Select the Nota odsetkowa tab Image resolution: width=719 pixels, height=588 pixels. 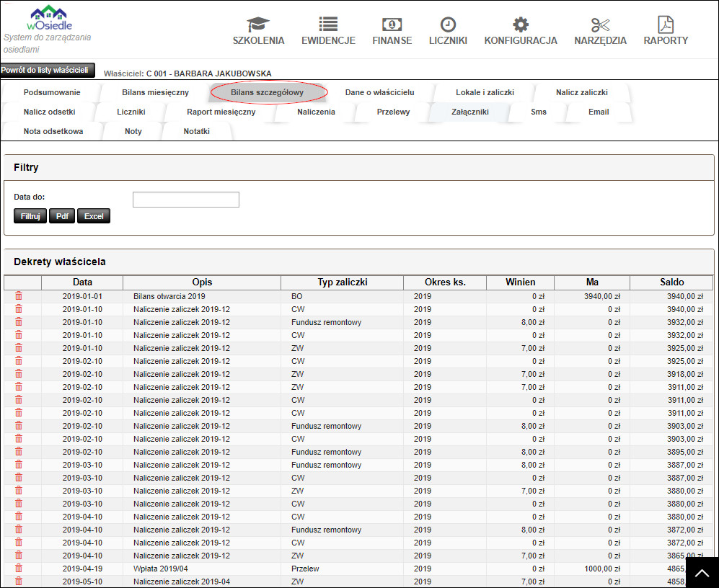click(x=53, y=131)
